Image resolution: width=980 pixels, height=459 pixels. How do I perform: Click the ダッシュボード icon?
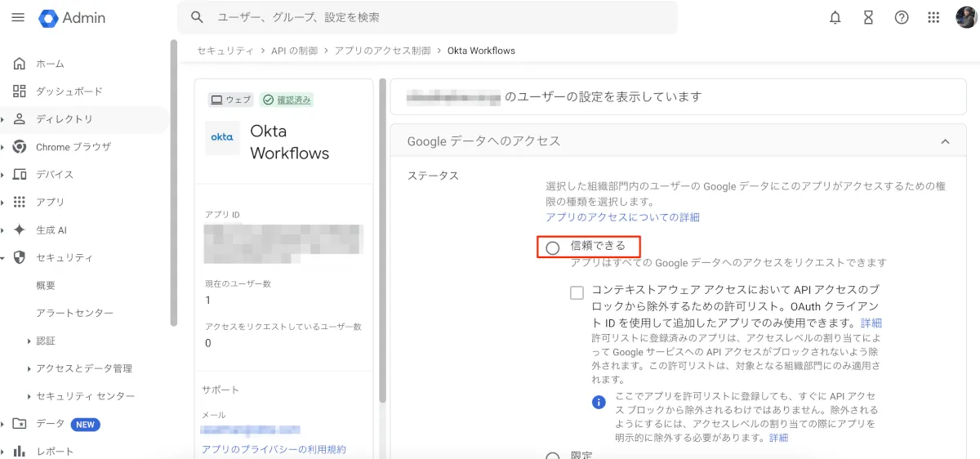pyautogui.click(x=20, y=91)
